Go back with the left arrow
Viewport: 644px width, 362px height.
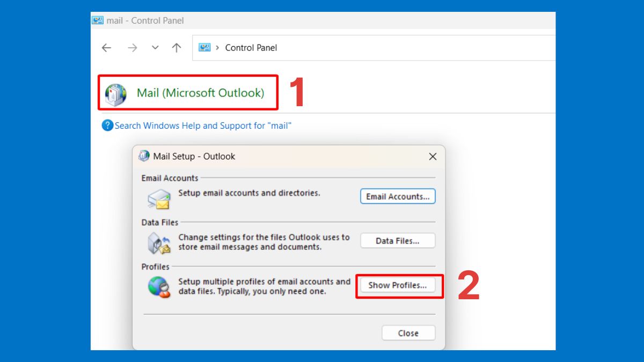click(x=106, y=48)
